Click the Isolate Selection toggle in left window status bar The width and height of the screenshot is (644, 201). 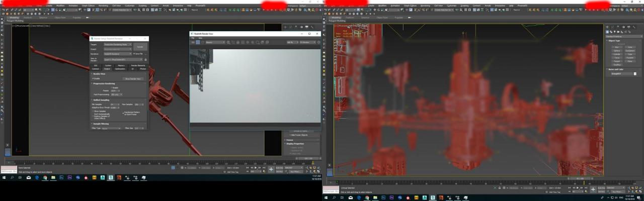pyautogui.click(x=173, y=167)
